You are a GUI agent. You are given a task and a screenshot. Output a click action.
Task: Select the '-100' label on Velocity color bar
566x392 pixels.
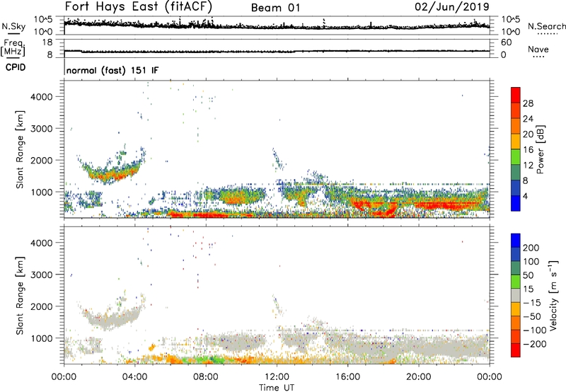[x=535, y=330]
